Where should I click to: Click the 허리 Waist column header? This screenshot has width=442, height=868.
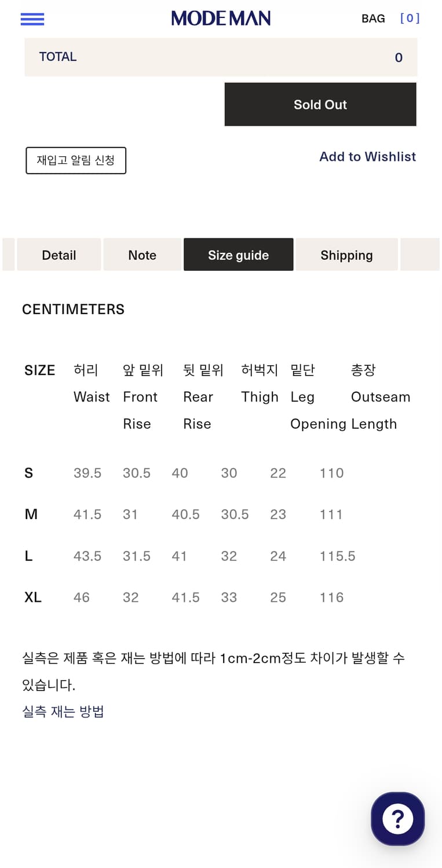tap(91, 383)
